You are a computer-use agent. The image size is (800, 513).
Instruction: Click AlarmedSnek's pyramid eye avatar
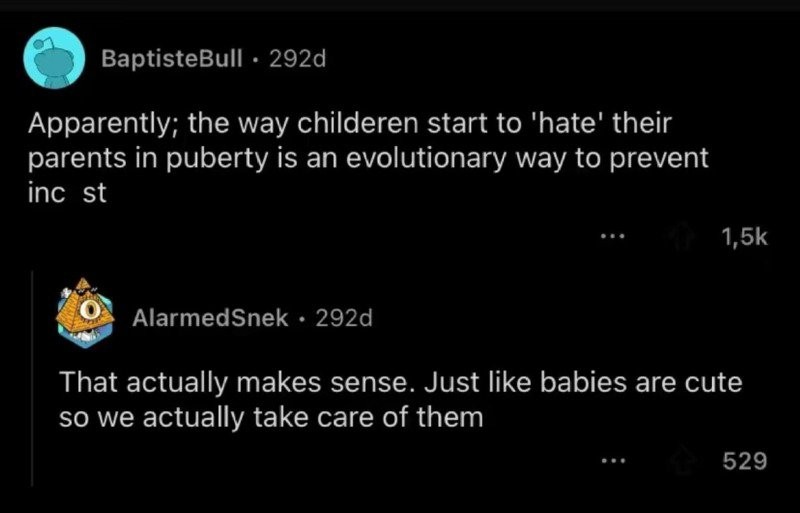[x=84, y=313]
